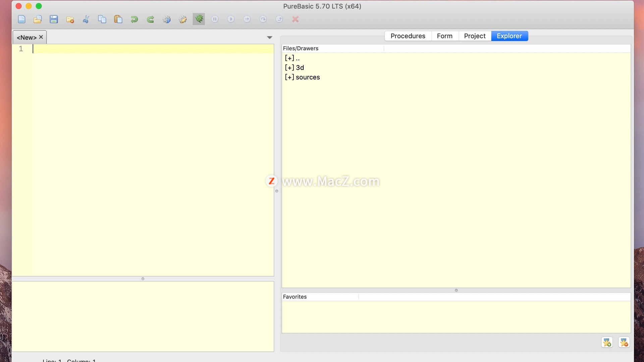Paste from clipboard toolbar icon
This screenshot has height=362, width=644.
point(118,19)
